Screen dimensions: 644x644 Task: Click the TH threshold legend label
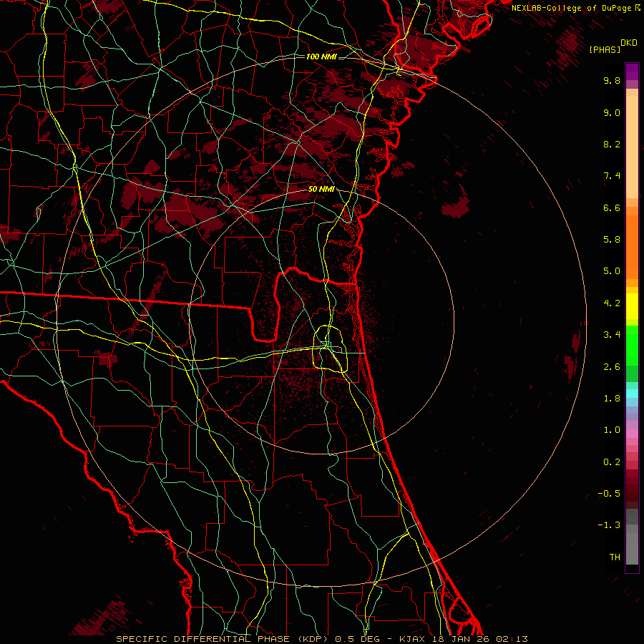click(x=615, y=557)
